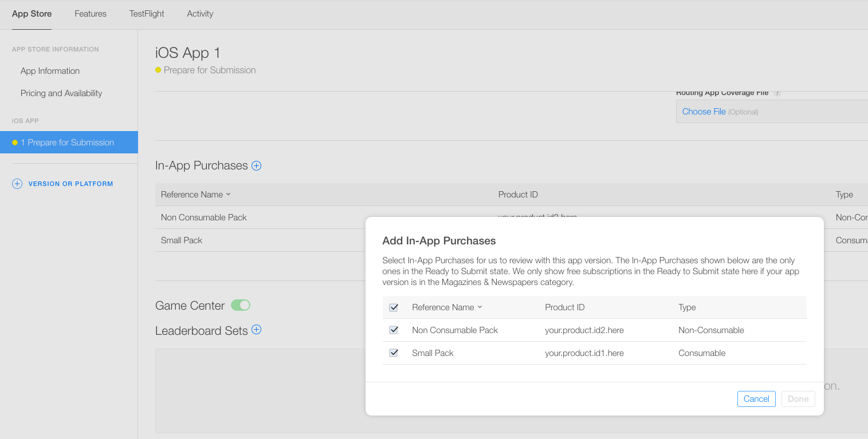Click the plus icon next to In-App Purchases
This screenshot has width=868, height=439.
[x=256, y=165]
